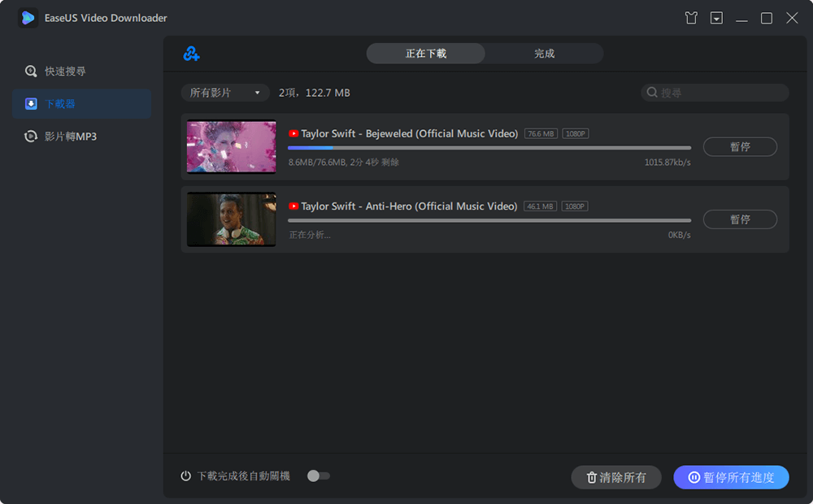Switch to the 正在下載 tab
The height and width of the screenshot is (504, 813).
point(426,54)
